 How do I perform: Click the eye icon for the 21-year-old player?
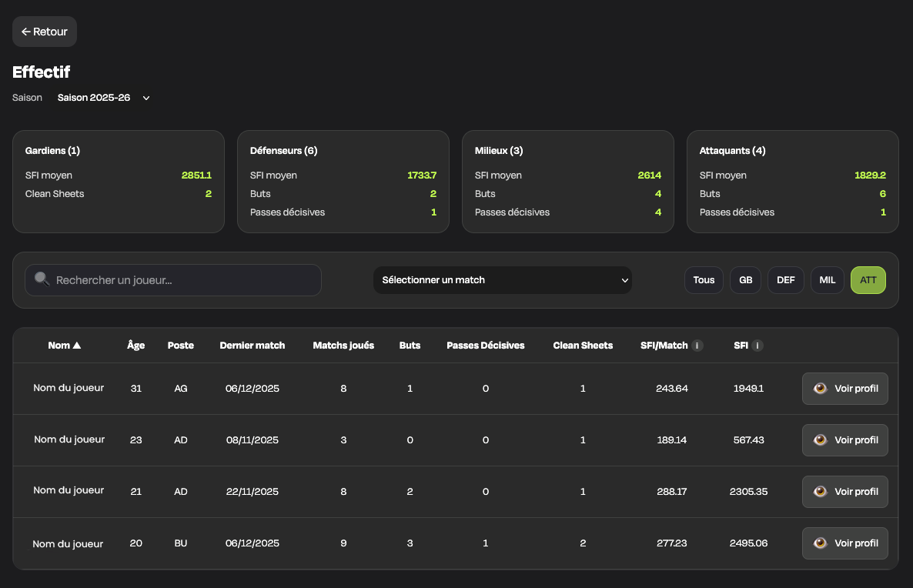point(821,492)
